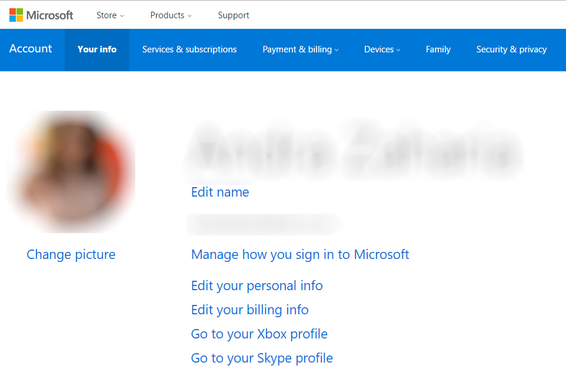
Task: Open Manage how you sign in to Microsoft
Action: pyautogui.click(x=300, y=254)
